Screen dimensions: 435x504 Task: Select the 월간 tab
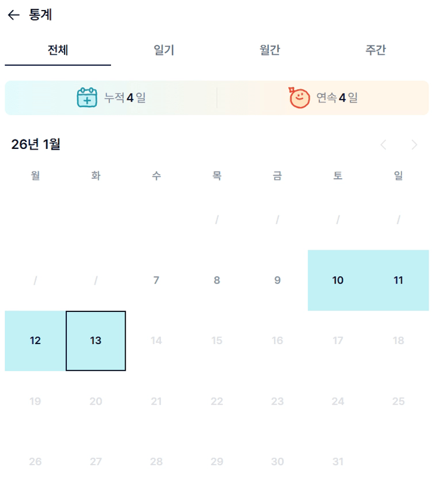[270, 51]
